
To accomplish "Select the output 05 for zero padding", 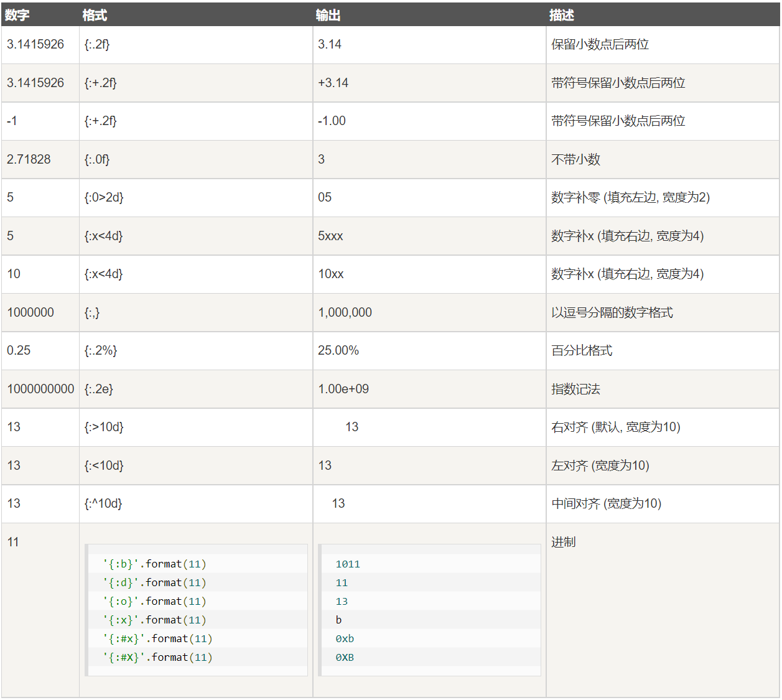I will pos(324,198).
